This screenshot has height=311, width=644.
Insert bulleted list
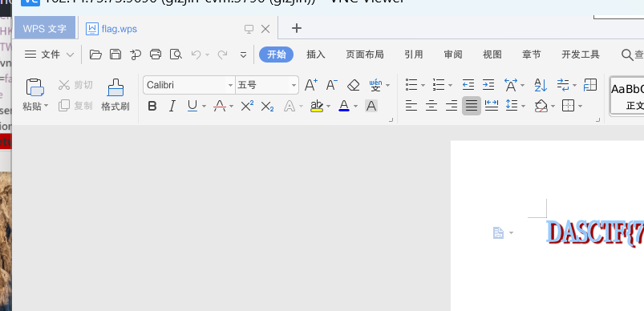(411, 85)
